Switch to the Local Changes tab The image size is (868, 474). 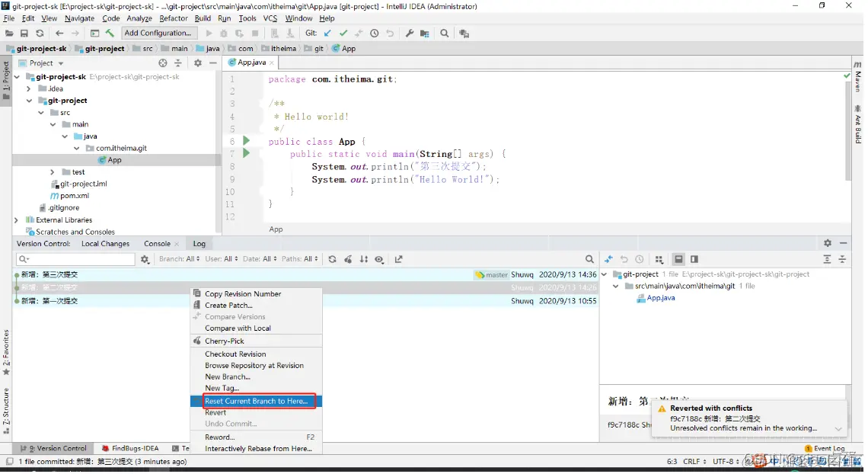click(x=105, y=244)
